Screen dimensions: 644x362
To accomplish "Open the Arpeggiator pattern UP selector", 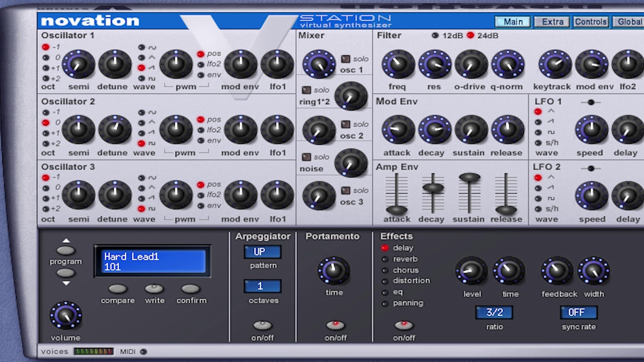I will tap(263, 252).
